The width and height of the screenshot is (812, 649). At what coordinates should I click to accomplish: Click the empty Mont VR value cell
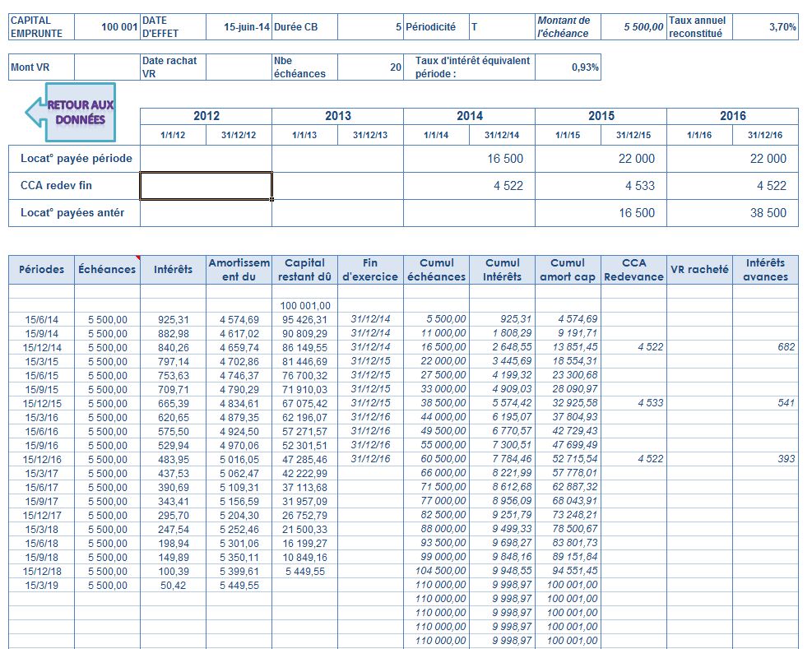[x=108, y=67]
